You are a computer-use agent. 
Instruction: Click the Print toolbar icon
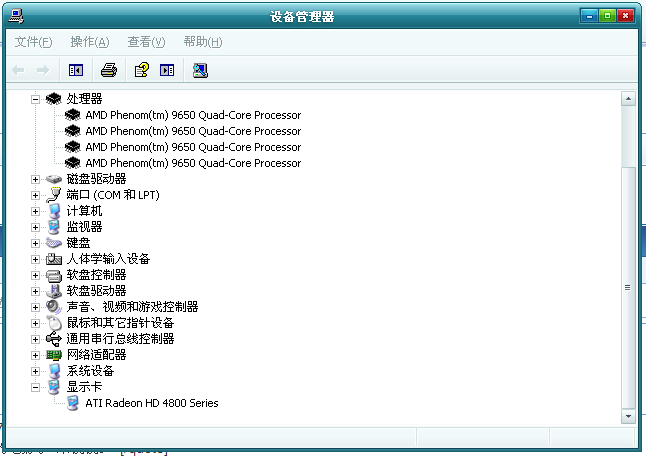coord(109,70)
